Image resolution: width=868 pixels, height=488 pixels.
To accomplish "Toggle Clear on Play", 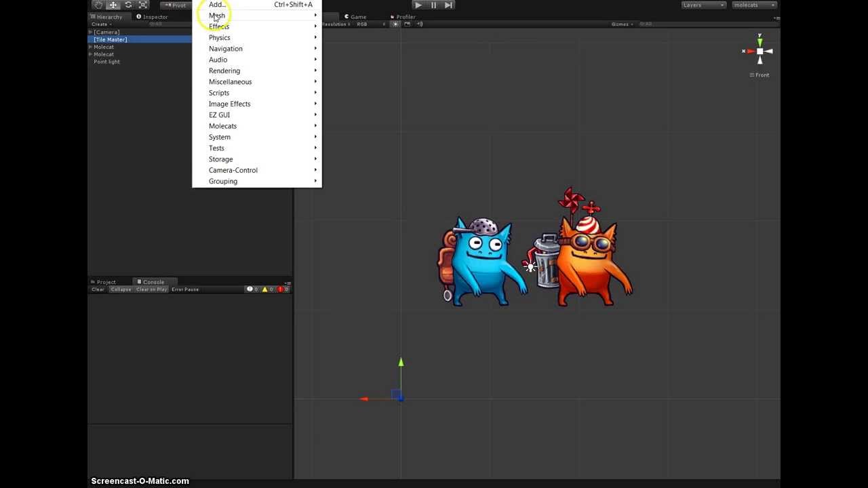I will tap(151, 289).
